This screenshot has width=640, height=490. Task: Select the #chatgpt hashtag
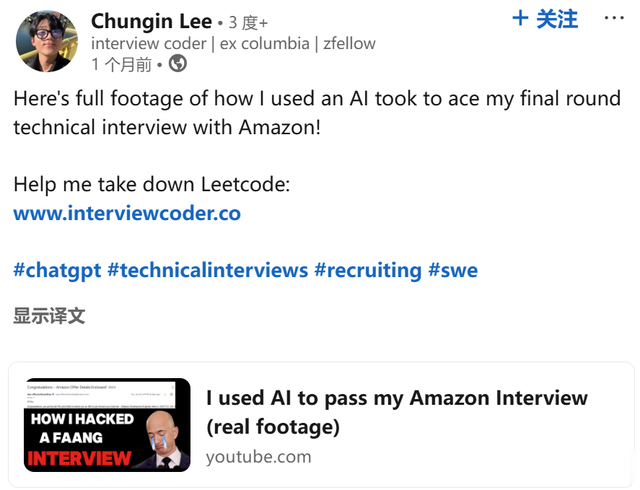coord(56,270)
